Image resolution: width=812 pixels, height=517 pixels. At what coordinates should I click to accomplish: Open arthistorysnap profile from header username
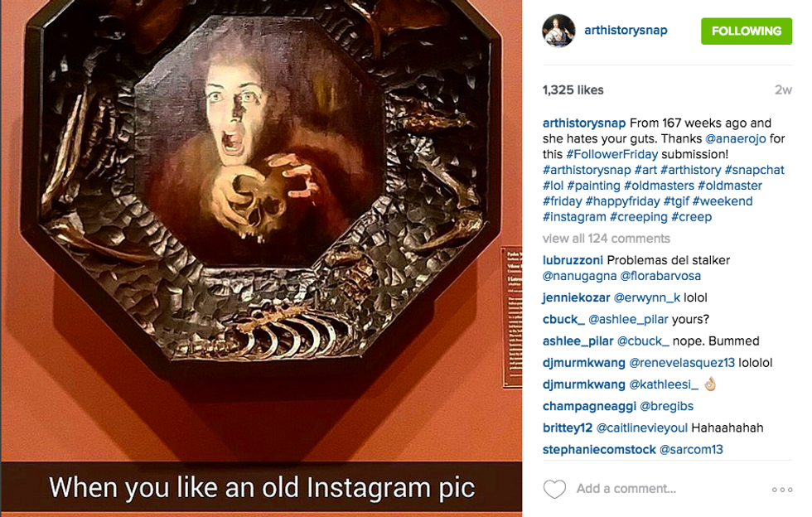[x=626, y=31]
